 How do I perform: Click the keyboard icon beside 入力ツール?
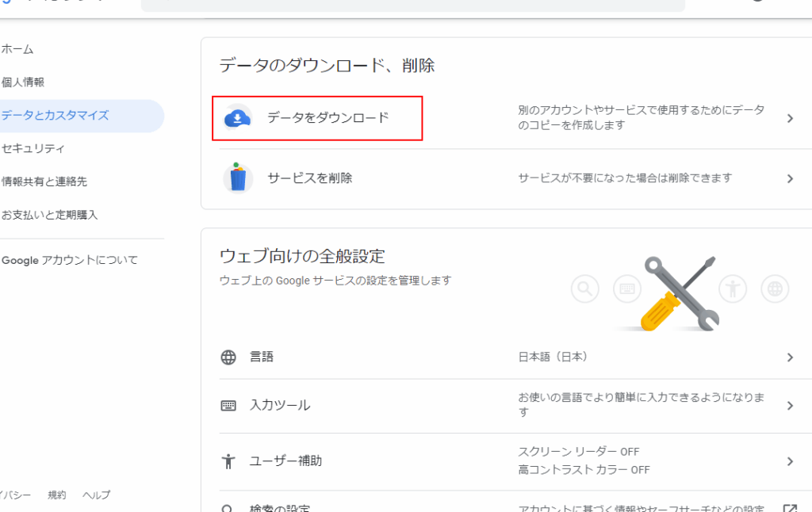click(228, 406)
